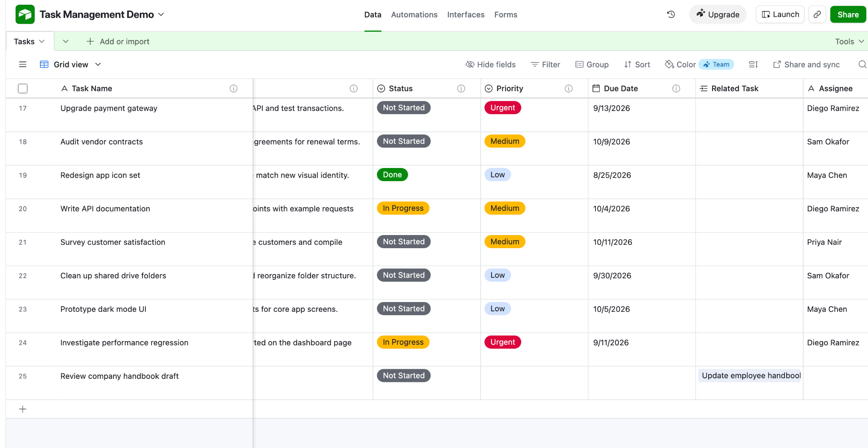
Task: Click the green Share button
Action: point(848,14)
